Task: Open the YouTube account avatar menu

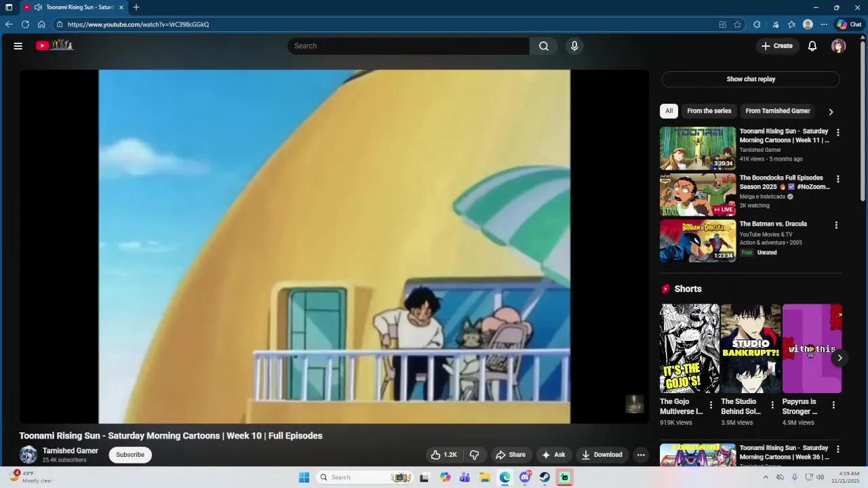Action: [x=839, y=46]
